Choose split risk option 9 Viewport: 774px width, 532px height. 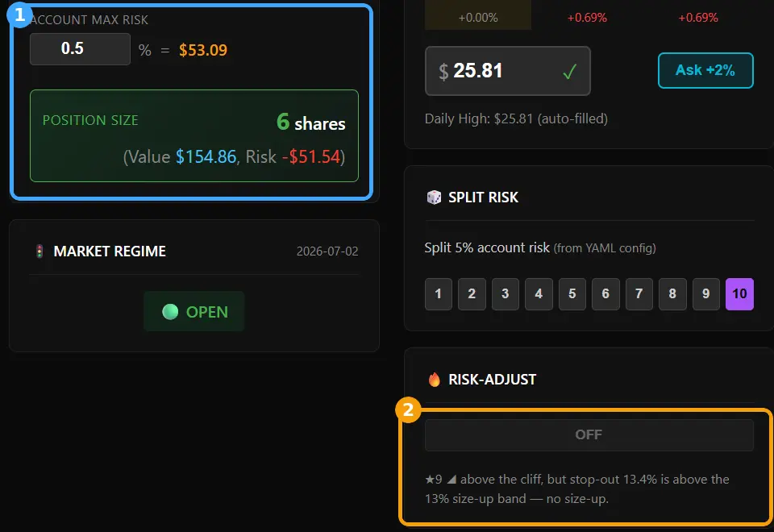(x=706, y=294)
